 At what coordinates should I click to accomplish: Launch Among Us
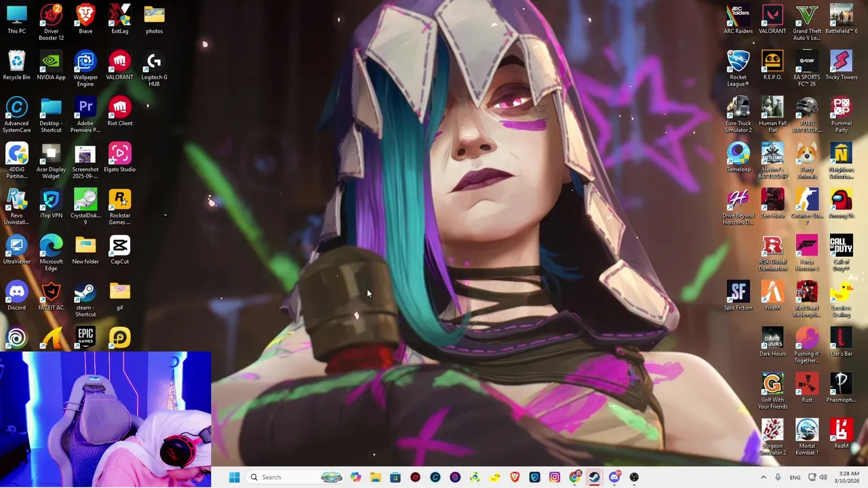[x=842, y=204]
